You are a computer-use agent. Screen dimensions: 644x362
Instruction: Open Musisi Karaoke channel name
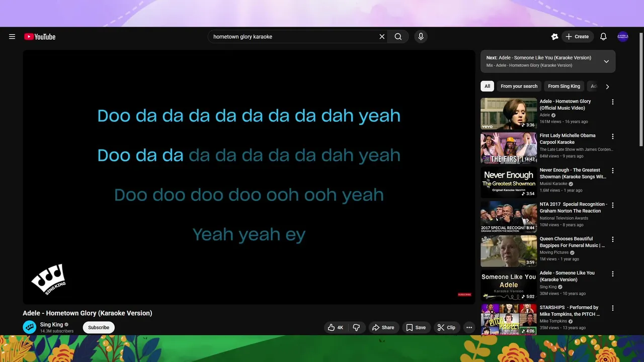[x=553, y=184]
